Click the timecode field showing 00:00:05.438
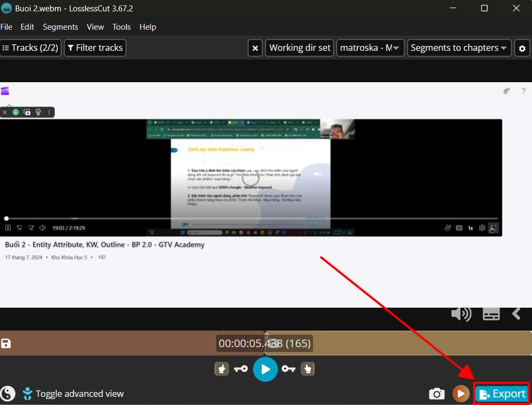 [x=264, y=343]
